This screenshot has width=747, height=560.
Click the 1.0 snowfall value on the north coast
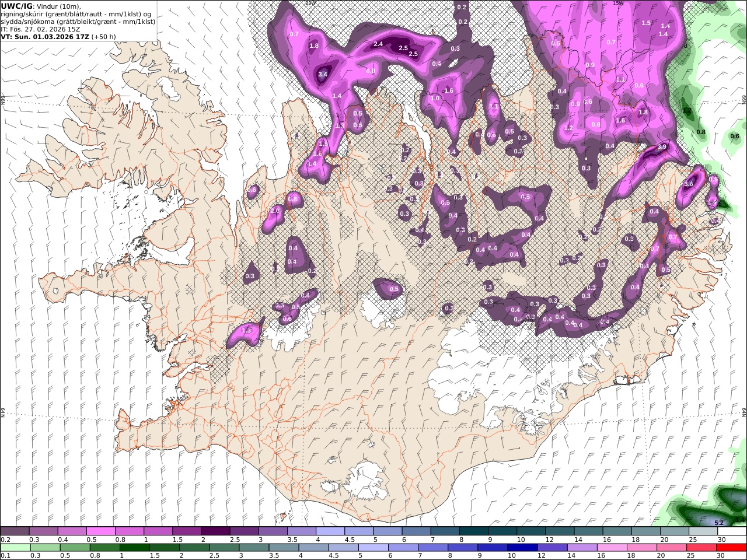[x=435, y=99]
